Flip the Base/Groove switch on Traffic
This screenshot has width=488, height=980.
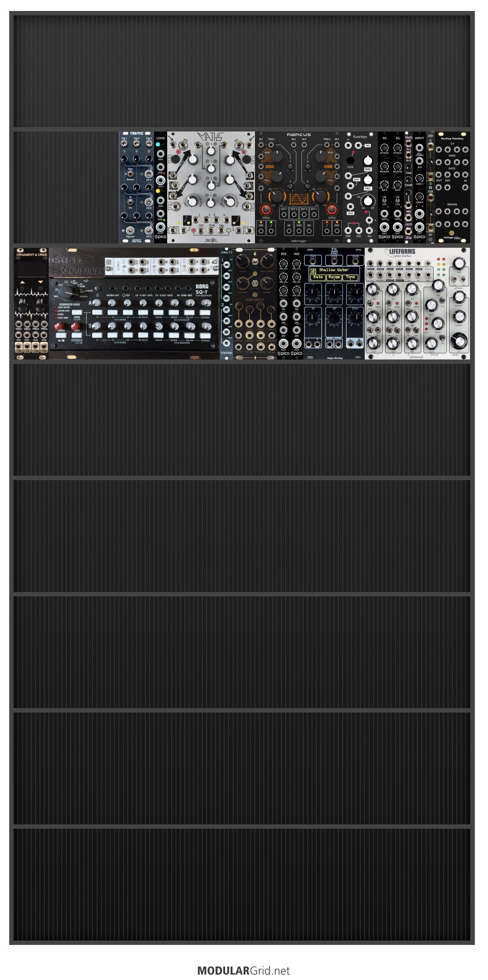point(130,174)
